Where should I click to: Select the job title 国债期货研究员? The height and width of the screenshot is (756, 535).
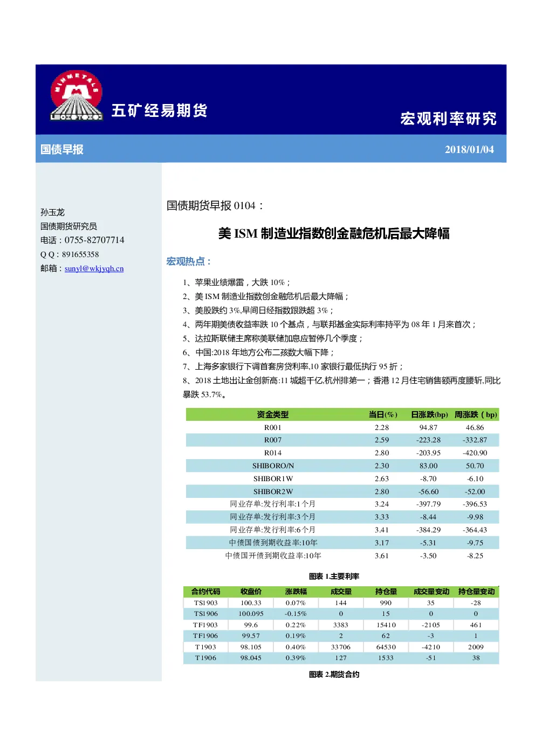[x=68, y=226]
